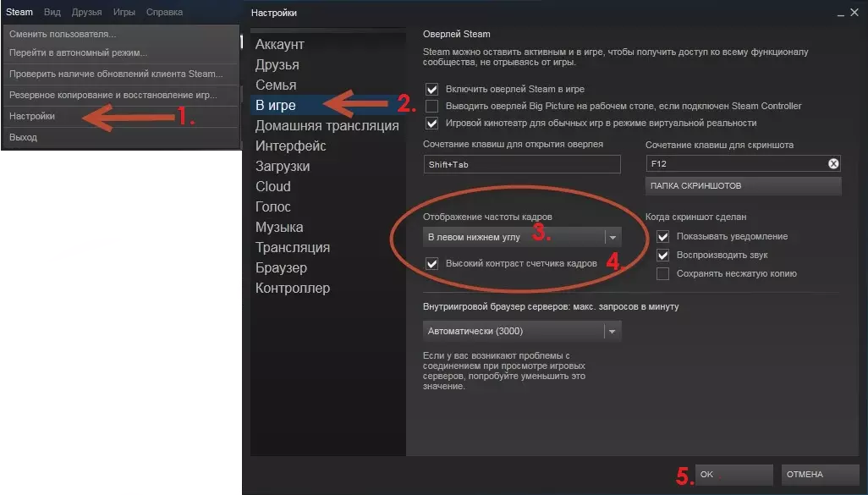The image size is (868, 495).
Task: Open the Справка menu
Action: click(x=164, y=12)
